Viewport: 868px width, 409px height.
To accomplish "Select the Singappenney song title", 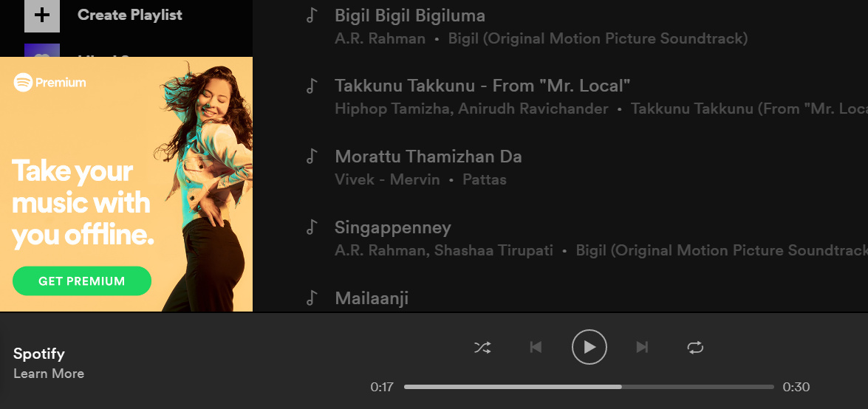I will click(x=393, y=227).
